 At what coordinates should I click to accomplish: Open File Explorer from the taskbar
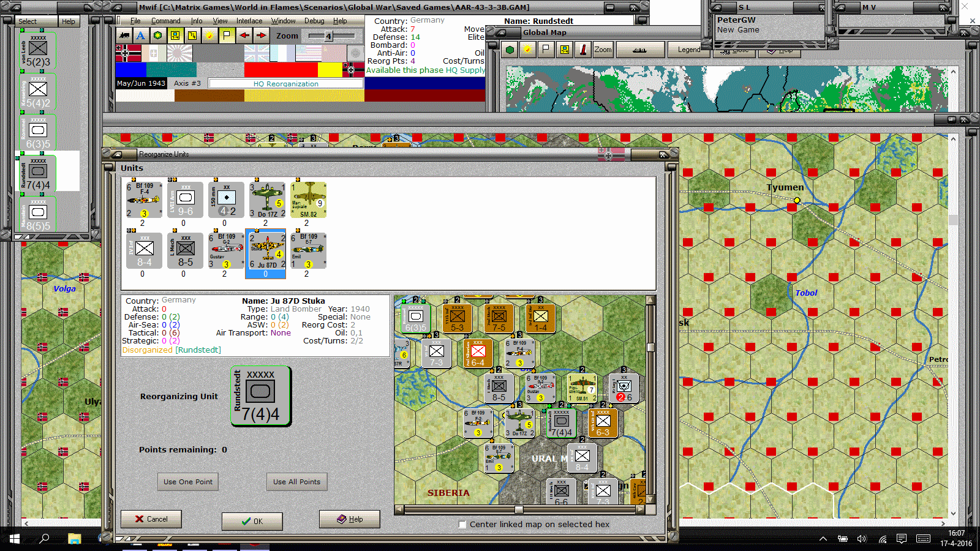[74, 539]
